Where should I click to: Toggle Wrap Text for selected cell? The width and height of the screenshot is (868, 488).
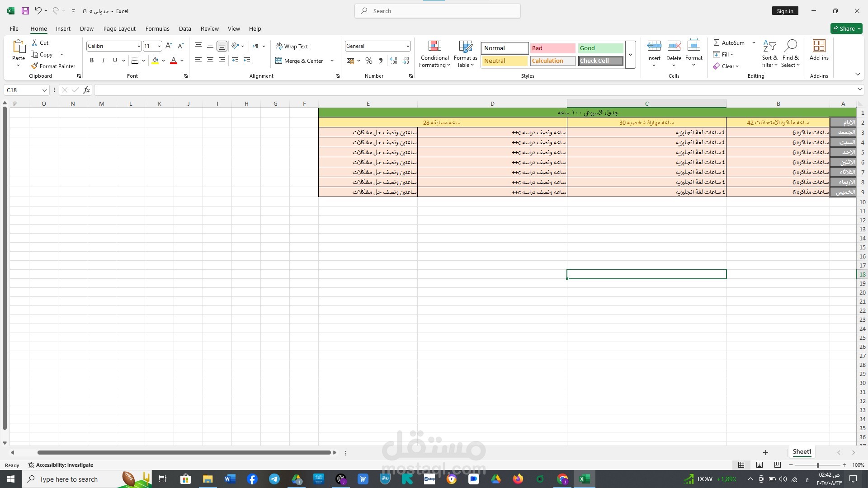[292, 46]
